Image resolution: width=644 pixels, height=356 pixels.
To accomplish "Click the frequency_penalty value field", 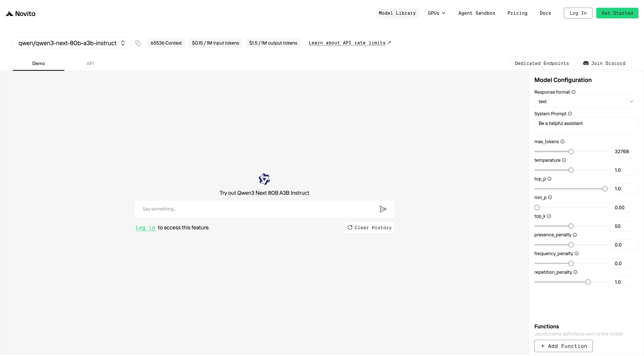I will coord(624,263).
